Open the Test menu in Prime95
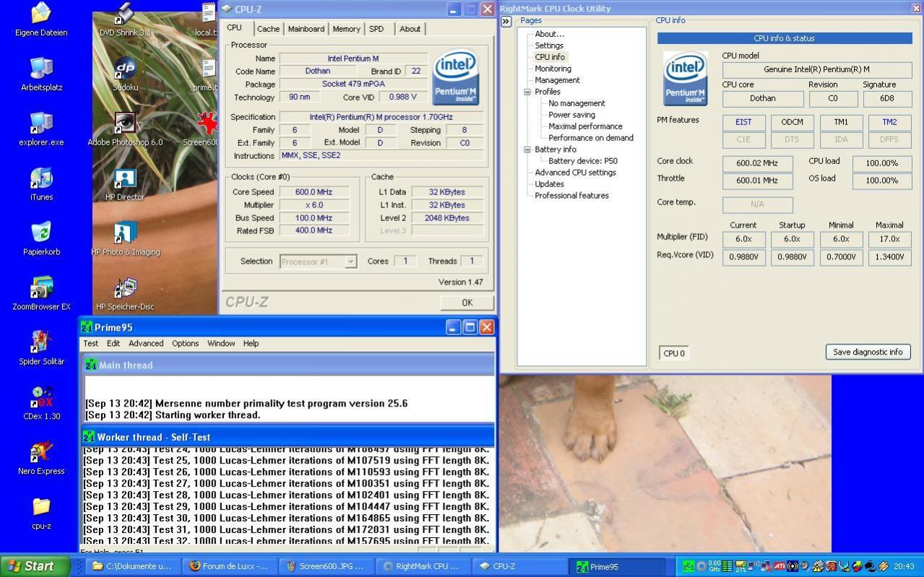This screenshot has height=577, width=924. (x=91, y=343)
